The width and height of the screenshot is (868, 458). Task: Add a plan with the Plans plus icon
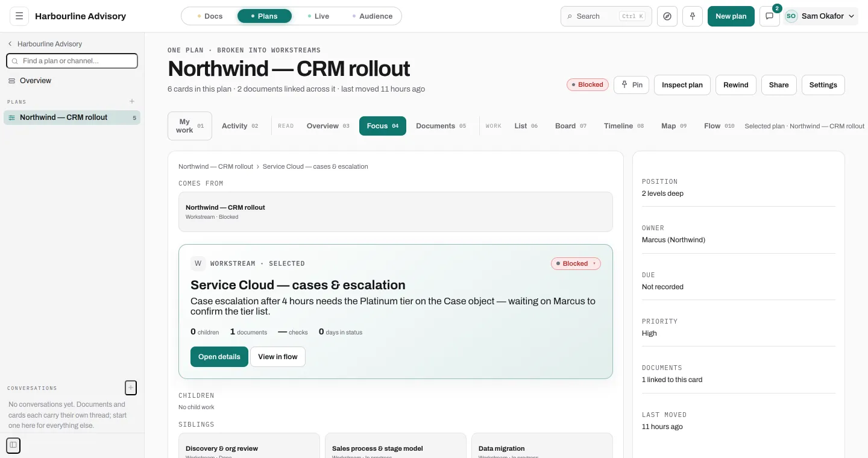point(132,102)
